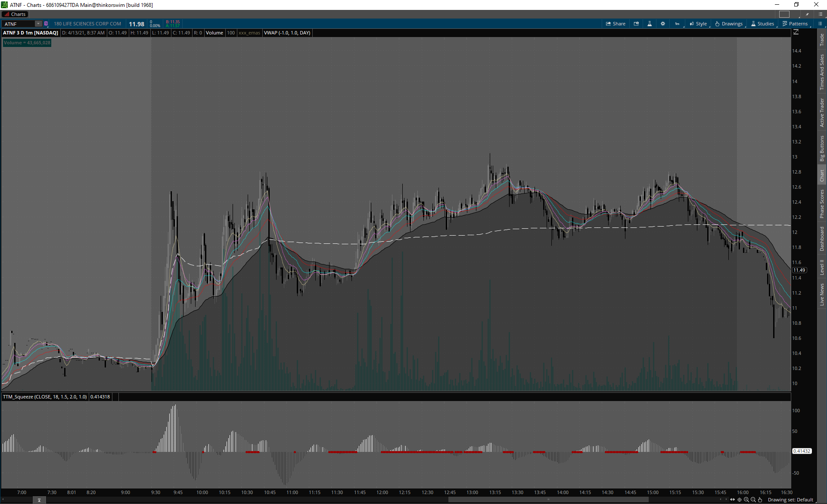The height and width of the screenshot is (504, 827).
Task: Click the zoom out magnifier icon
Action: pos(753,500)
